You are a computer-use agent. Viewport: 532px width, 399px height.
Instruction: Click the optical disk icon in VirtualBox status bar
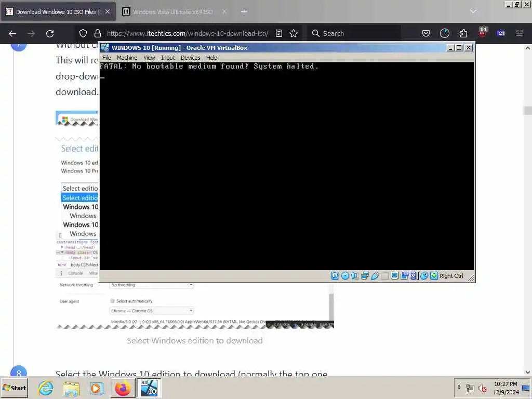coord(345,276)
